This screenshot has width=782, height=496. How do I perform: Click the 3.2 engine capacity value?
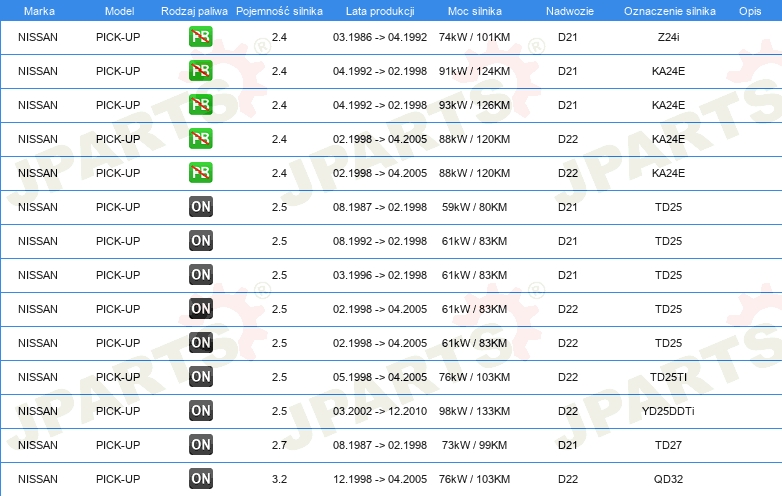coord(279,479)
